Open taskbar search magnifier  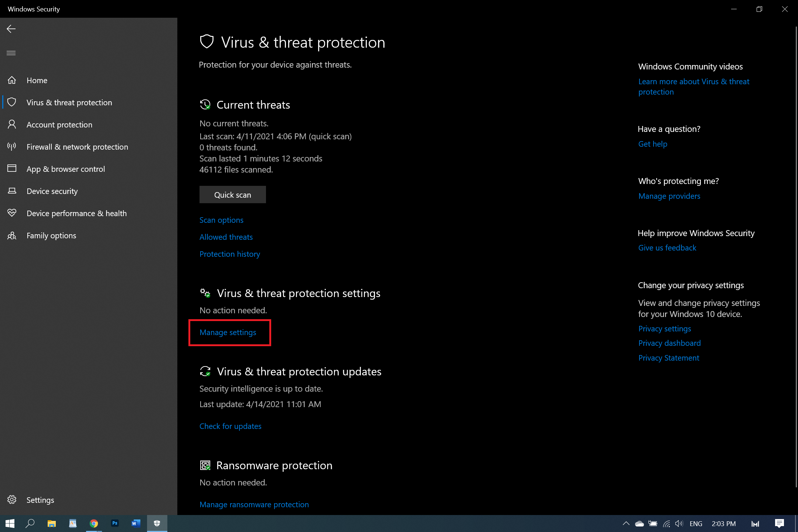click(x=30, y=524)
